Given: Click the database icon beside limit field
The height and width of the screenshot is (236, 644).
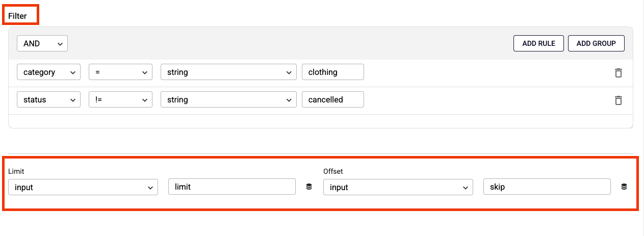Looking at the screenshot, I should pyautogui.click(x=308, y=187).
